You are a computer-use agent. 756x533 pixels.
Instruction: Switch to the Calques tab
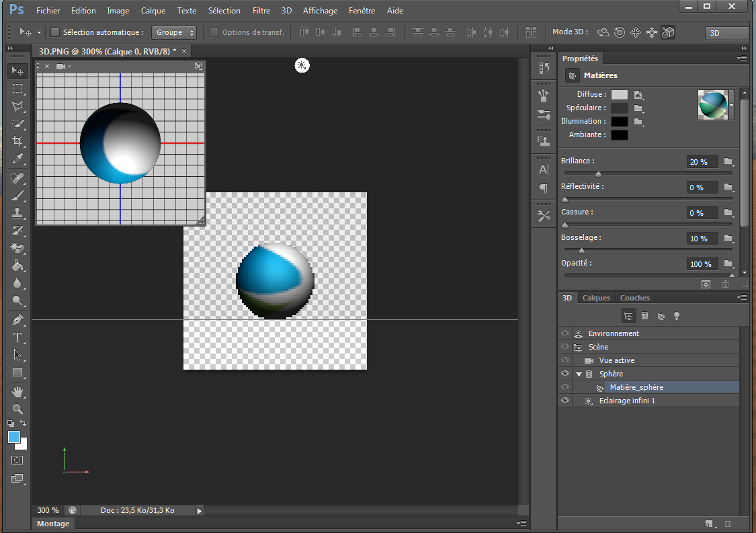(596, 298)
